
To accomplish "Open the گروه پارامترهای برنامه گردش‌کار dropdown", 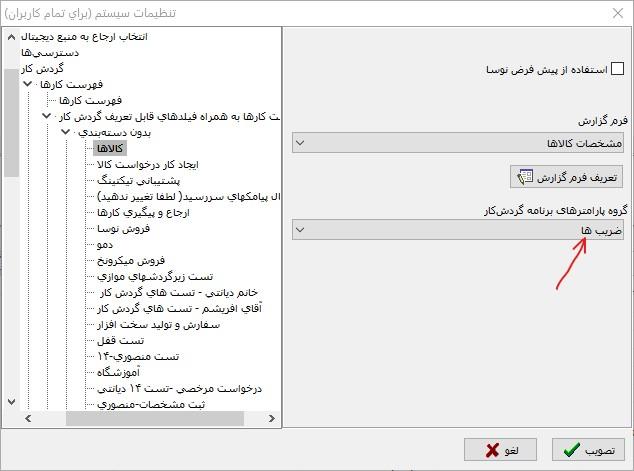I will [459, 230].
